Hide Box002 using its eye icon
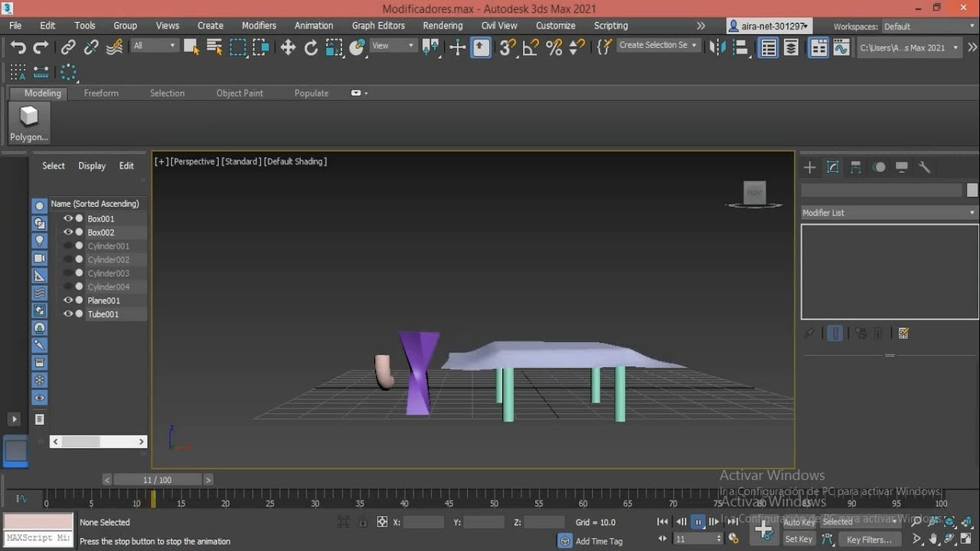The height and width of the screenshot is (551, 980). pyautogui.click(x=68, y=233)
